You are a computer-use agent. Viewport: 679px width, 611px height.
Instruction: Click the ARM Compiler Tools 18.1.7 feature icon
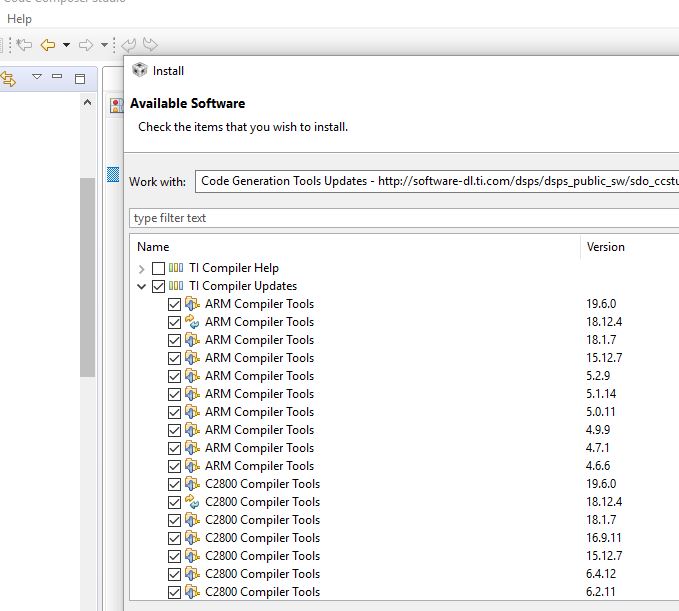click(x=192, y=339)
